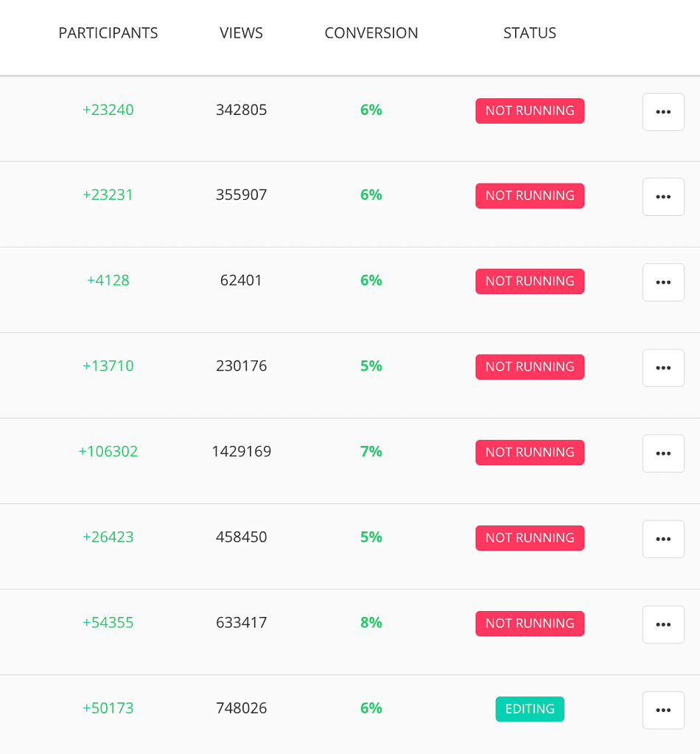Sort by the Views column header
700x754 pixels.
pyautogui.click(x=241, y=33)
